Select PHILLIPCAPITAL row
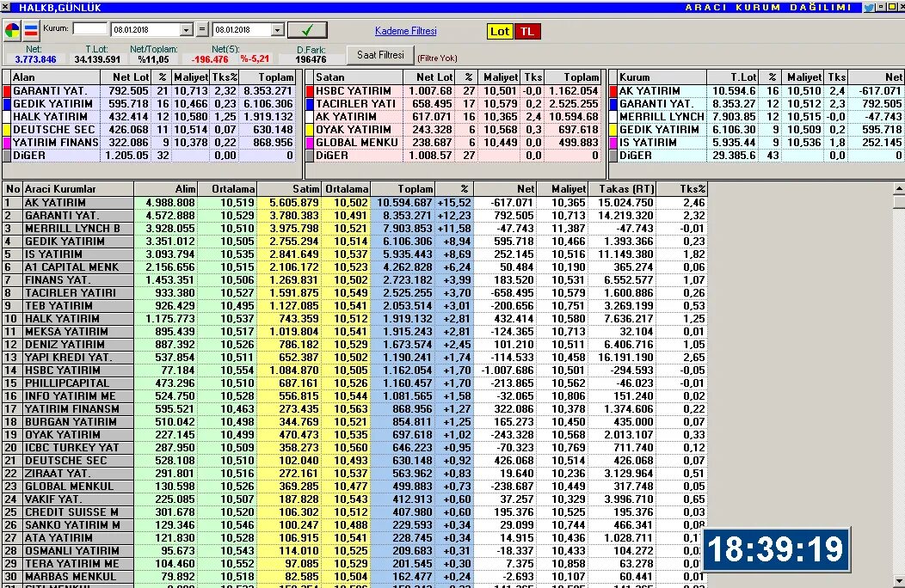This screenshot has width=905, height=588. [x=355, y=383]
